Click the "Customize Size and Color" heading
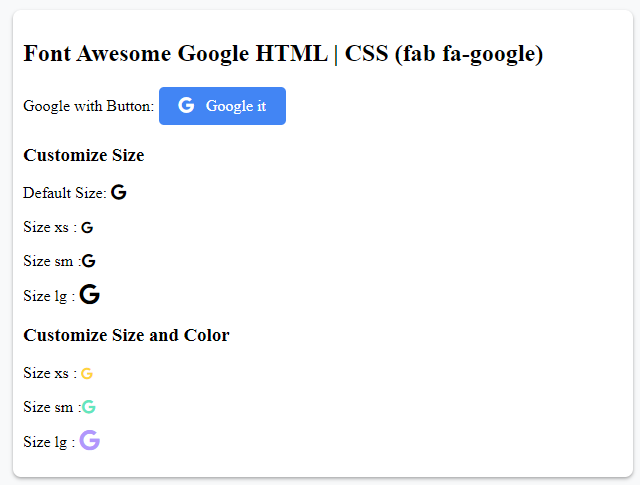Image resolution: width=640 pixels, height=485 pixels. point(126,335)
